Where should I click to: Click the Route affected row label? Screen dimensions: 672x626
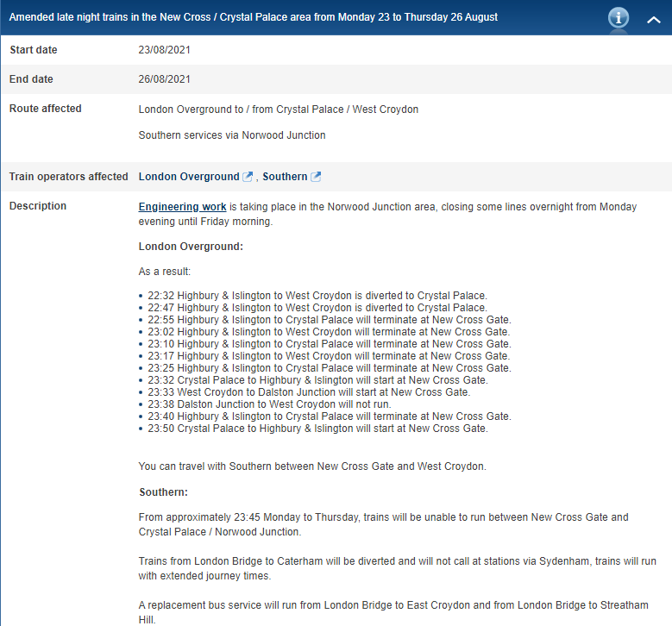45,109
